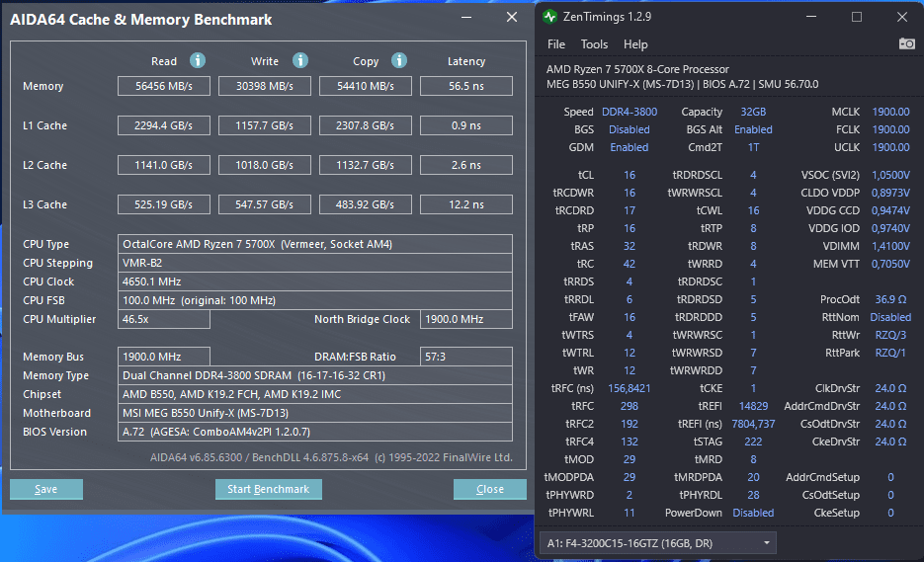Image resolution: width=924 pixels, height=562 pixels.
Task: Click the tREFI 14829 value
Action: tap(753, 406)
